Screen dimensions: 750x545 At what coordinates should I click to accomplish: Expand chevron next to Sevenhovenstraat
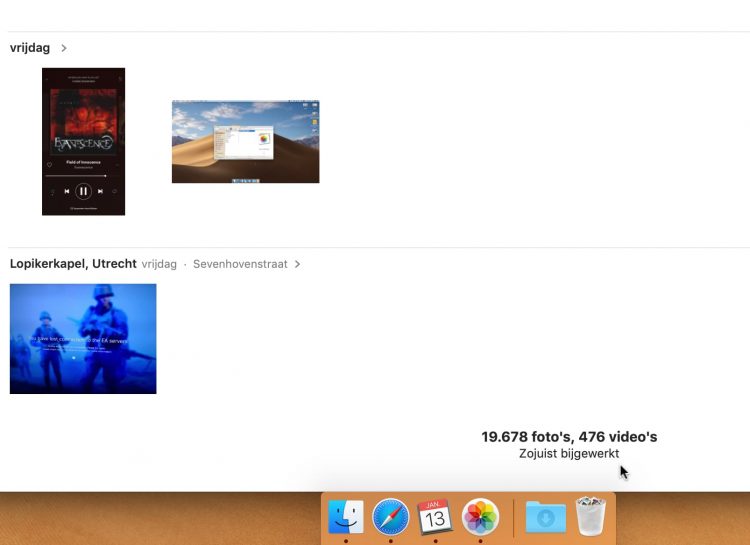point(297,264)
